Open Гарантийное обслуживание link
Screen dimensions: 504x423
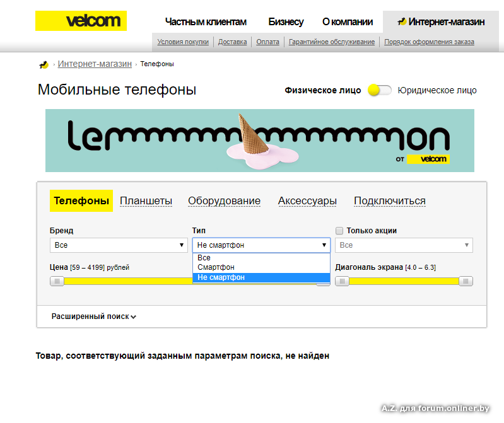click(x=332, y=42)
